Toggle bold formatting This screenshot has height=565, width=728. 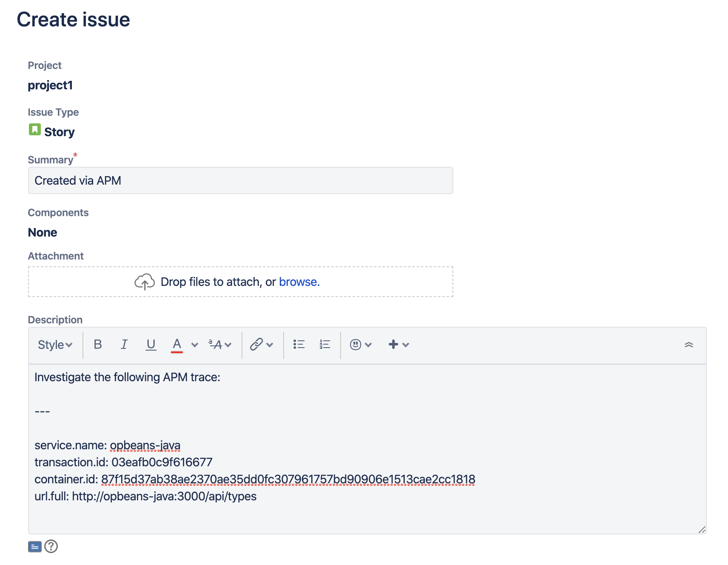pos(98,345)
